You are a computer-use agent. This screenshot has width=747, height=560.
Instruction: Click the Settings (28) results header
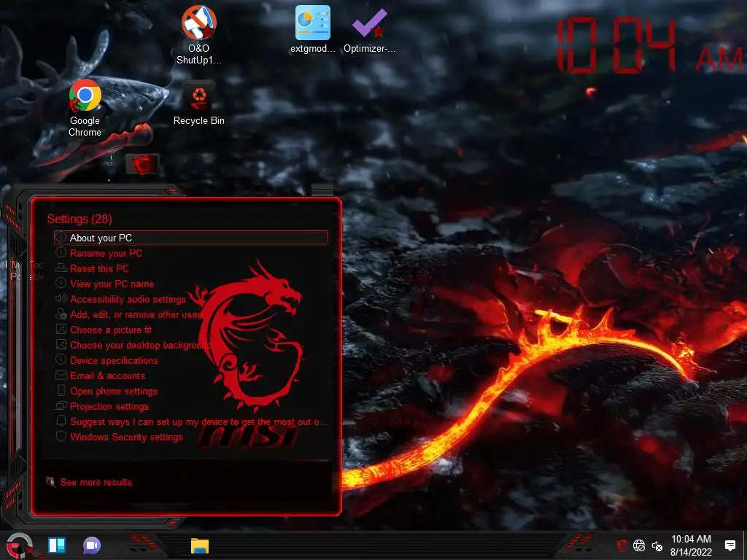tap(80, 219)
